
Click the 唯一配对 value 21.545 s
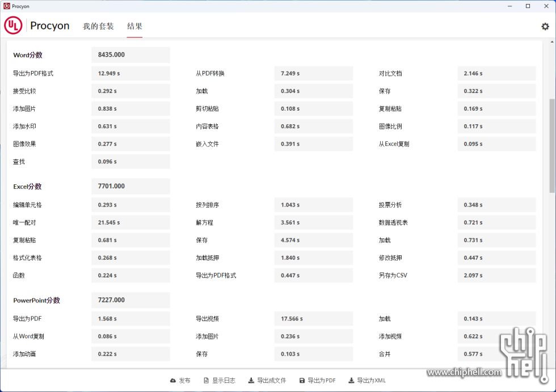pyautogui.click(x=130, y=222)
